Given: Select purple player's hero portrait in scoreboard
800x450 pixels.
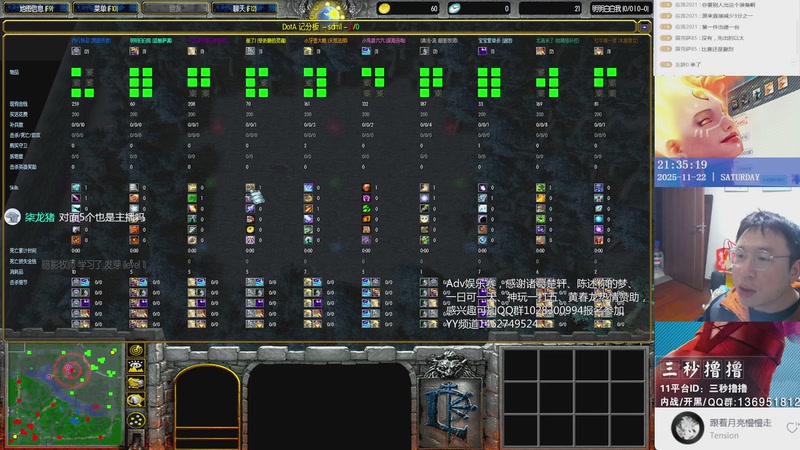Looking at the screenshot, I should coord(192,51).
